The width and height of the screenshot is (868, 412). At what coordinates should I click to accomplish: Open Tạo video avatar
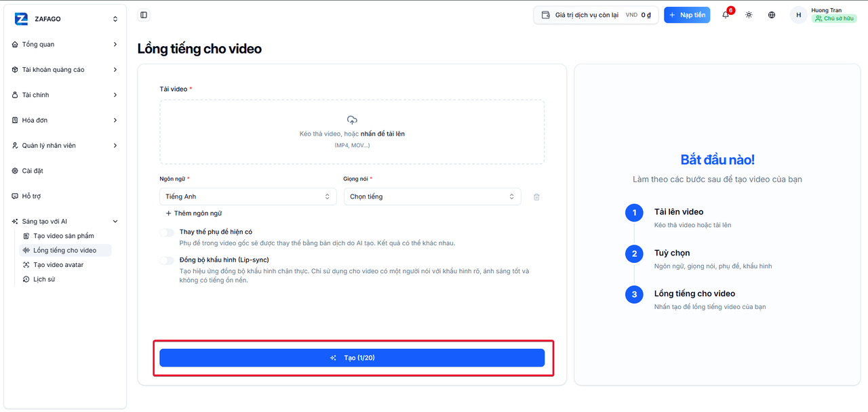point(58,265)
